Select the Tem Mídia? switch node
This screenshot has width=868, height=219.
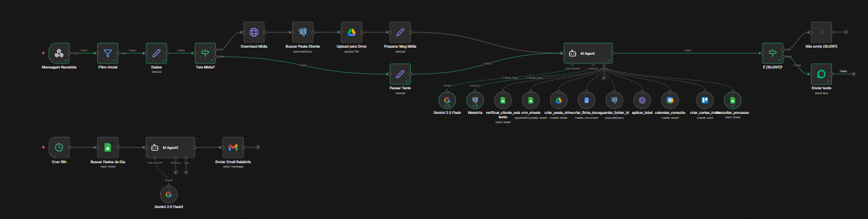click(x=205, y=53)
